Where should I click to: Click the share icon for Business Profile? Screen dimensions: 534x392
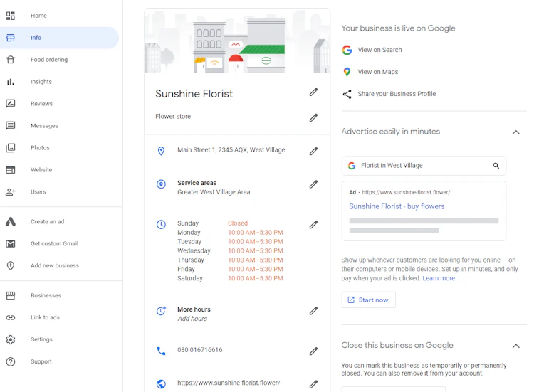pyautogui.click(x=347, y=94)
